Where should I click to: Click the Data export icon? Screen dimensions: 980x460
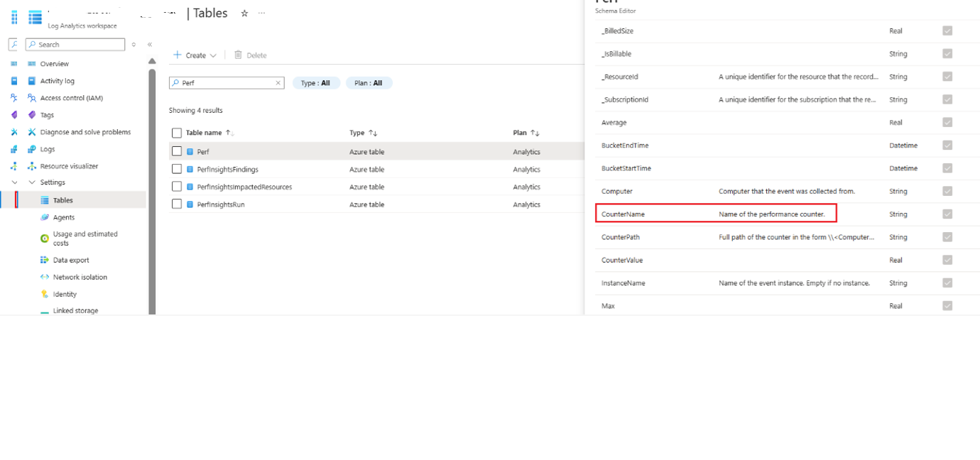point(45,260)
